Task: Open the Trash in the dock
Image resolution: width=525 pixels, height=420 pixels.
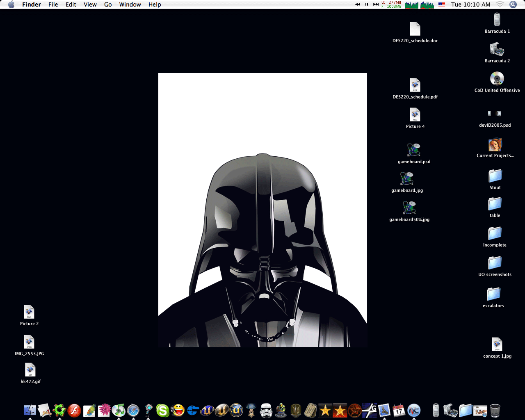Action: click(x=495, y=410)
